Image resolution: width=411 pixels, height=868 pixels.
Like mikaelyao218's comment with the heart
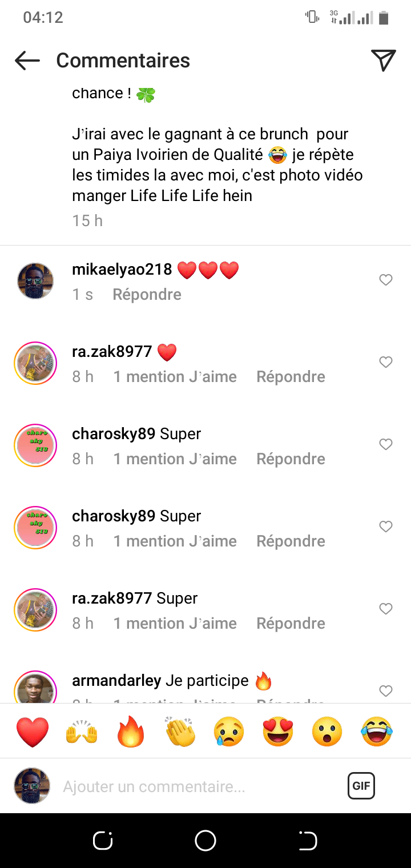(386, 280)
